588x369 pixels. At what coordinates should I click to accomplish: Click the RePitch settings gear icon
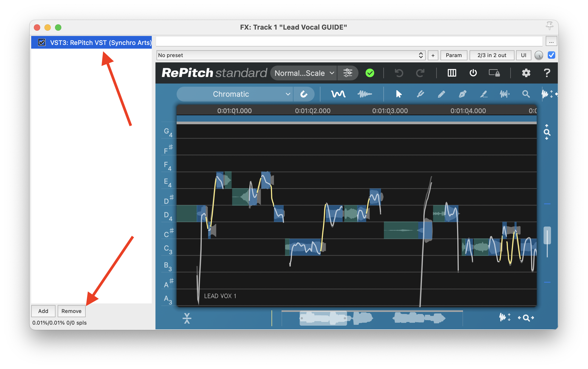(526, 73)
